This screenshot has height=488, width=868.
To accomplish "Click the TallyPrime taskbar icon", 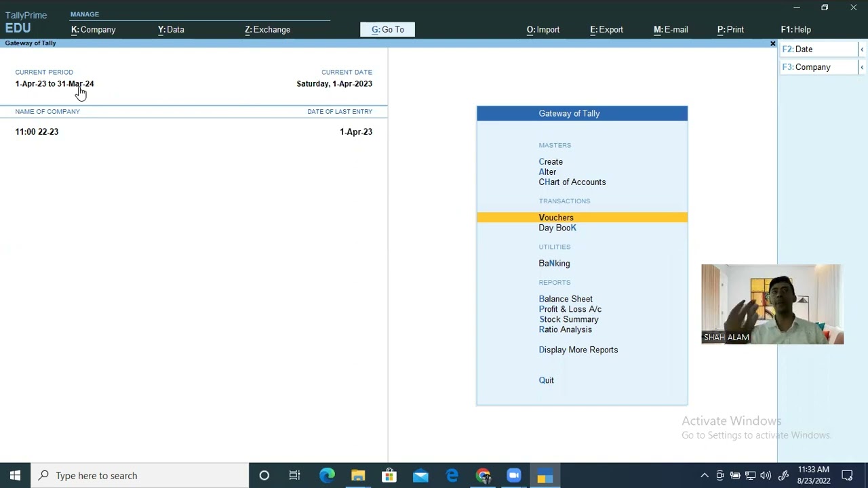I will click(x=545, y=476).
